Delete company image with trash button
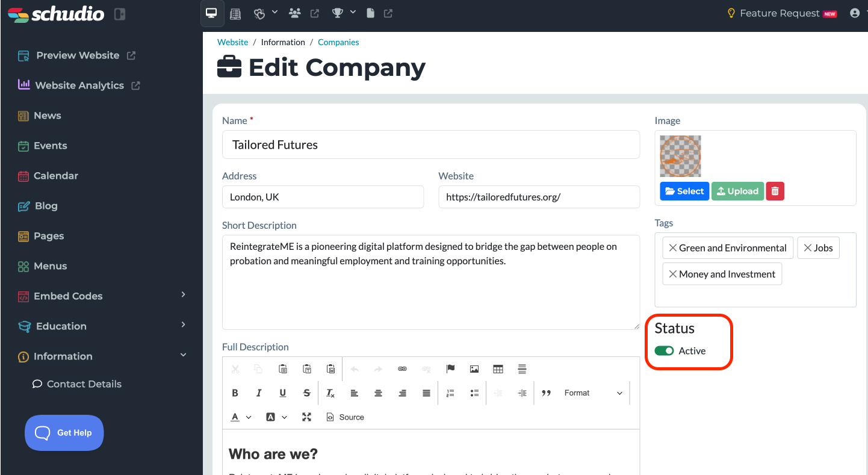Viewport: 868px width, 475px height. [x=775, y=191]
